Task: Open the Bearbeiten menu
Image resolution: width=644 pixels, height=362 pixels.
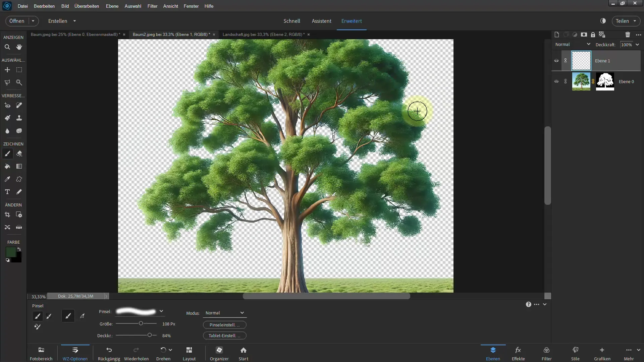Action: 44,6
